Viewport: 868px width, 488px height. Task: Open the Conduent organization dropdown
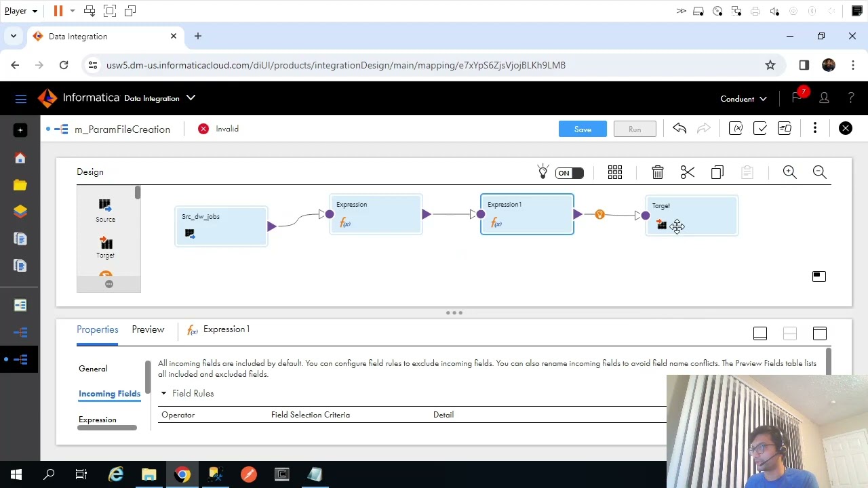click(743, 99)
